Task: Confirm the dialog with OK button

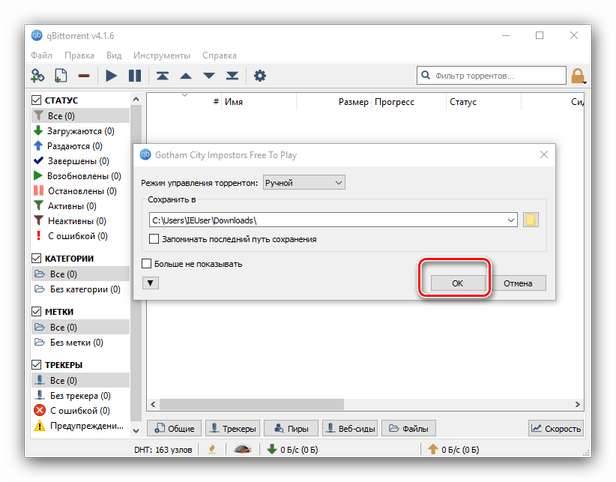Action: click(x=456, y=283)
